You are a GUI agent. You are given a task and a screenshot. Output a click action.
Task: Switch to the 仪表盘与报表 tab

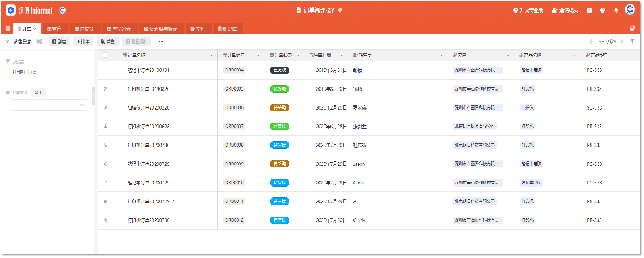(161, 29)
